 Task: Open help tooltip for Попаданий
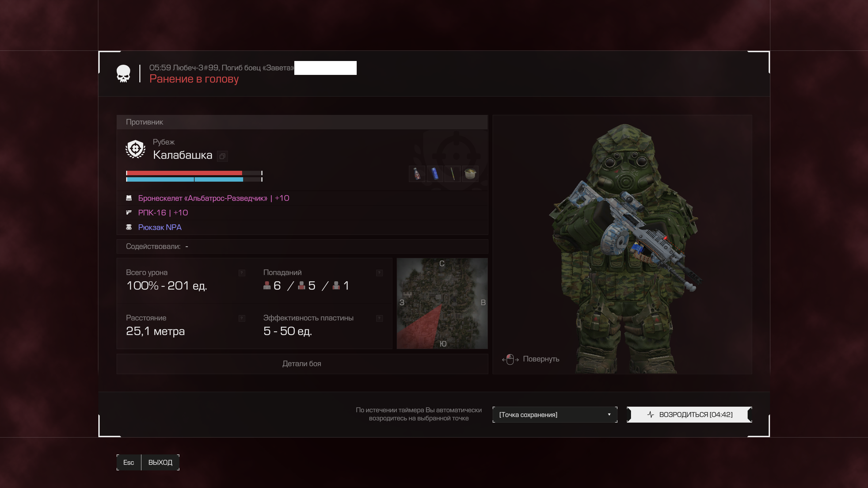click(x=379, y=273)
